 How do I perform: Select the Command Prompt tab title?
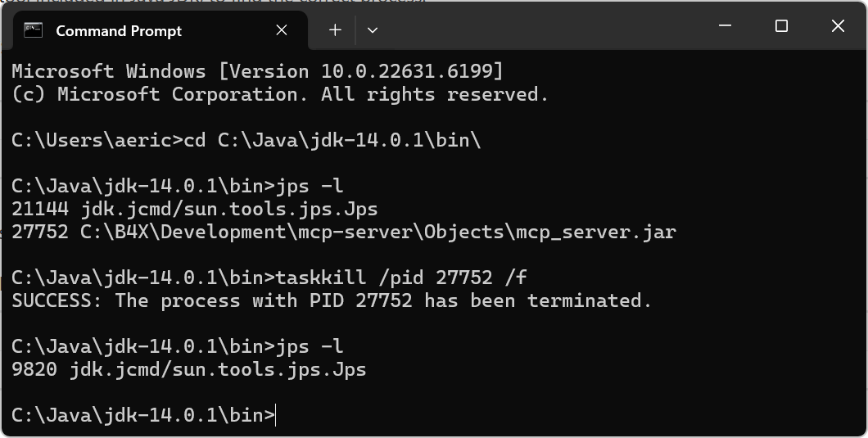point(119,31)
